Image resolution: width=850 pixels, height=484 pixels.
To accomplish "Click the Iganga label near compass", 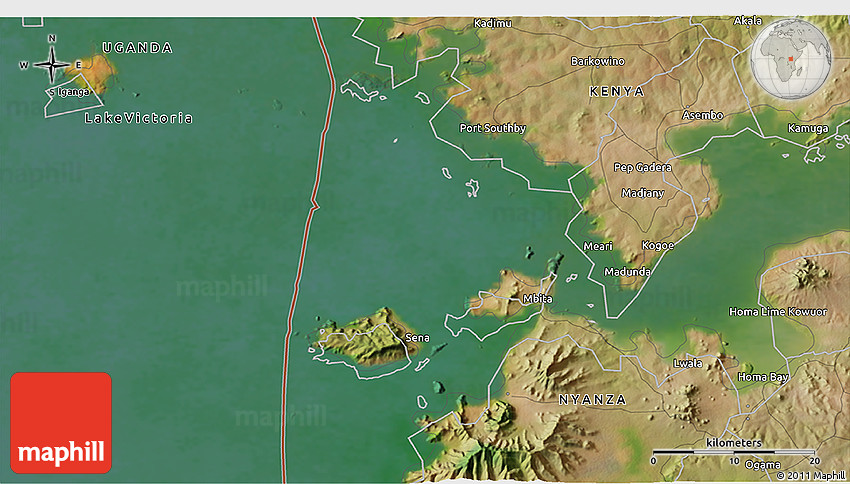I will (x=72, y=92).
